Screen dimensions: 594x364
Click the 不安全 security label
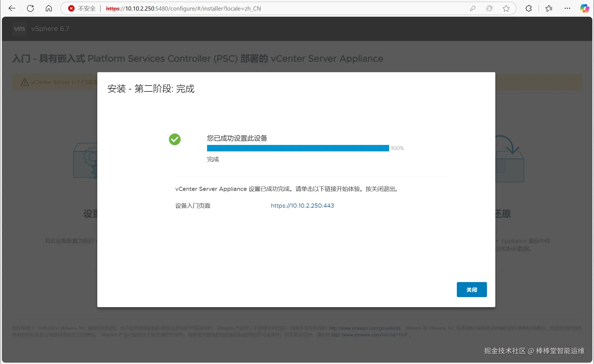(87, 8)
